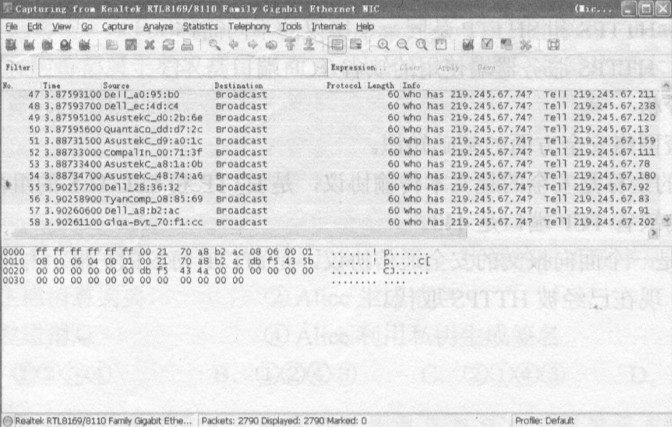Toggle packet list colorize button
Screen dimensions: 672x427
[x=337, y=45]
